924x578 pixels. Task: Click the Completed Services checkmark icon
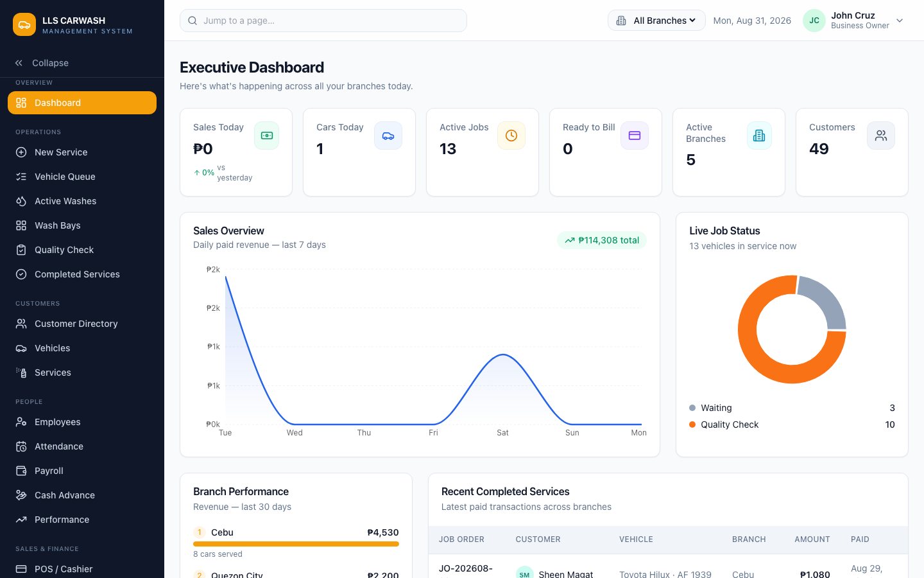click(21, 274)
